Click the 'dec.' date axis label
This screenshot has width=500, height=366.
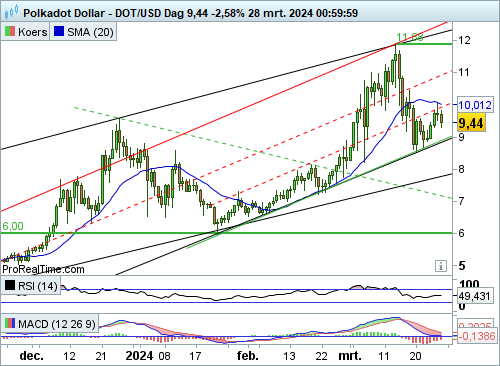pyautogui.click(x=32, y=356)
